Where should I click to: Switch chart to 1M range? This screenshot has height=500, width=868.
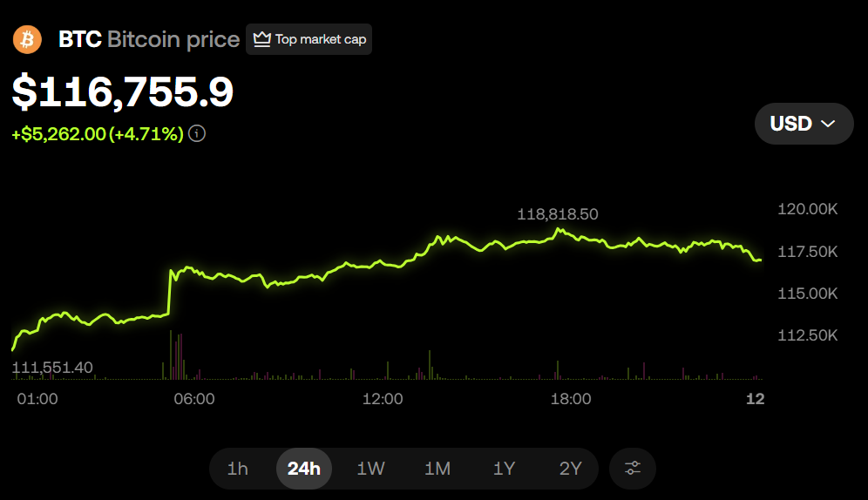(437, 469)
